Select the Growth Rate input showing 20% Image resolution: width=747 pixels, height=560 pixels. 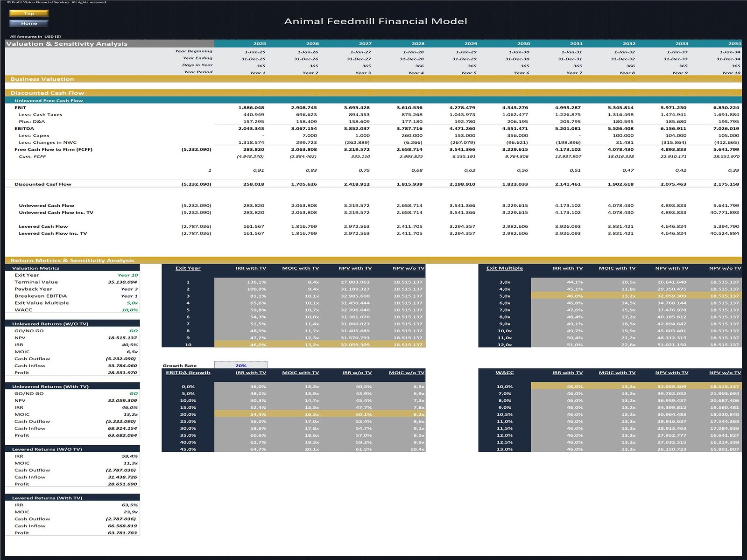click(240, 365)
